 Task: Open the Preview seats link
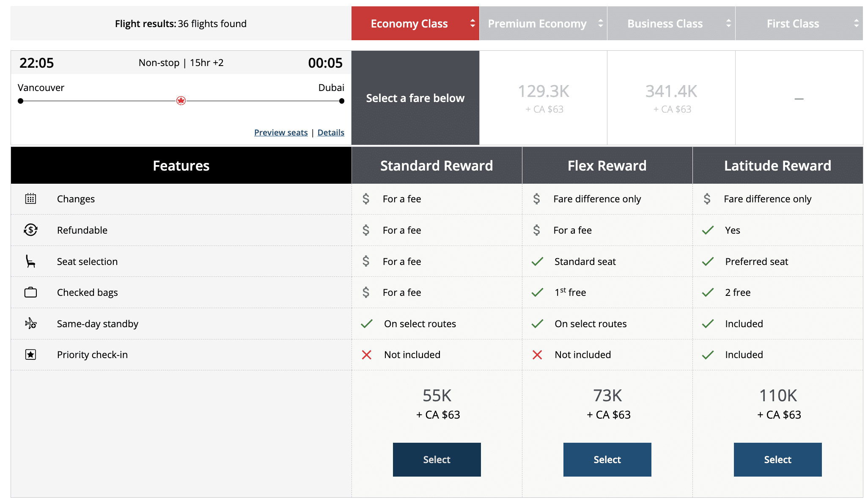(281, 132)
